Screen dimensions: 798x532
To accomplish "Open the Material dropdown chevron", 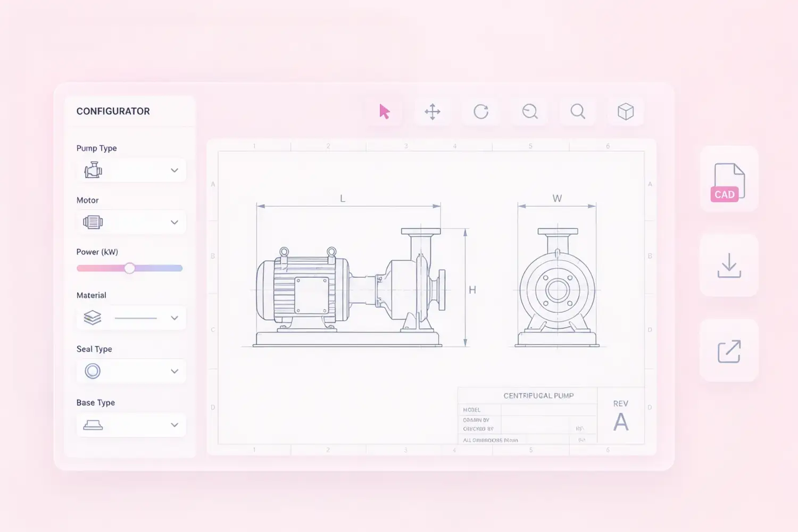I will [x=174, y=318].
